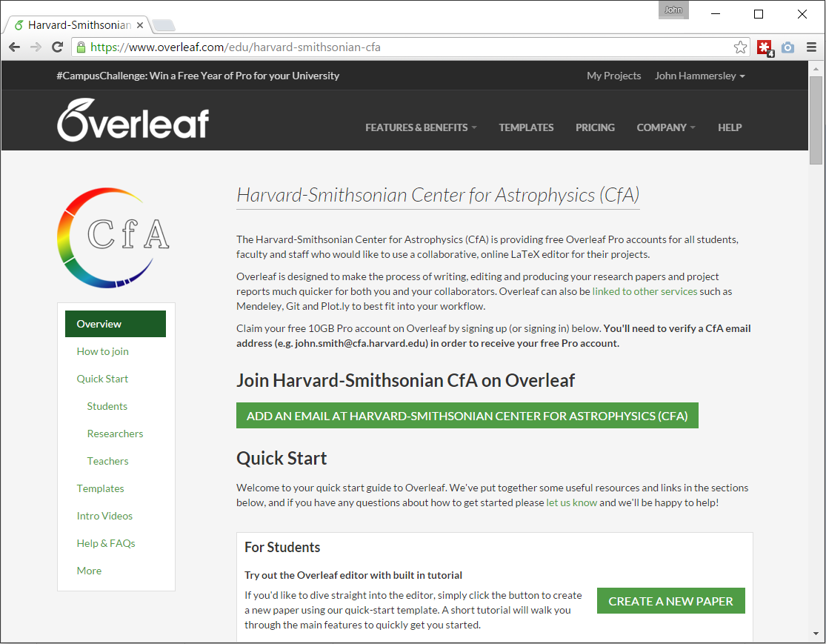The width and height of the screenshot is (826, 644).
Task: Click Create a New Paper button
Action: point(670,601)
